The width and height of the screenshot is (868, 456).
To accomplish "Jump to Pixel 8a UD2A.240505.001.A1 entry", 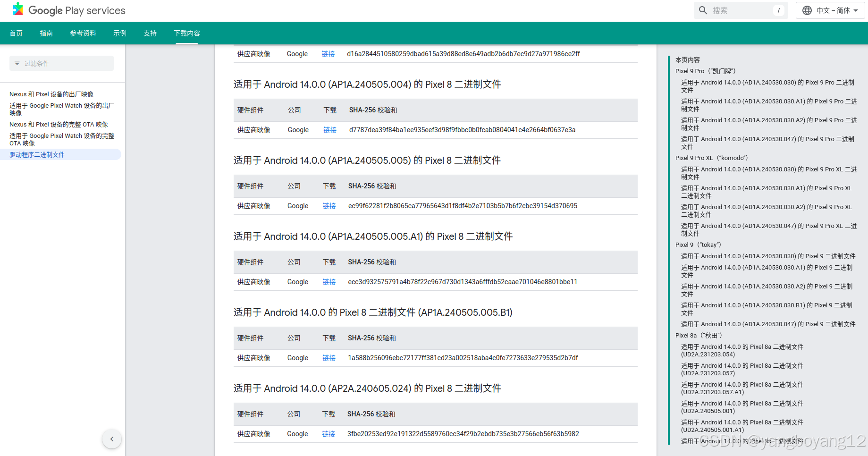I will pos(742,426).
